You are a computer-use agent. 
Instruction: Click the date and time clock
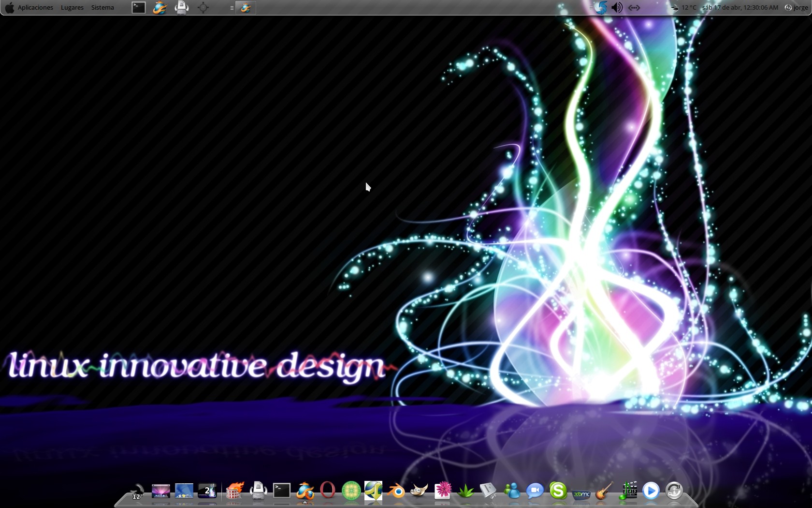pyautogui.click(x=740, y=7)
